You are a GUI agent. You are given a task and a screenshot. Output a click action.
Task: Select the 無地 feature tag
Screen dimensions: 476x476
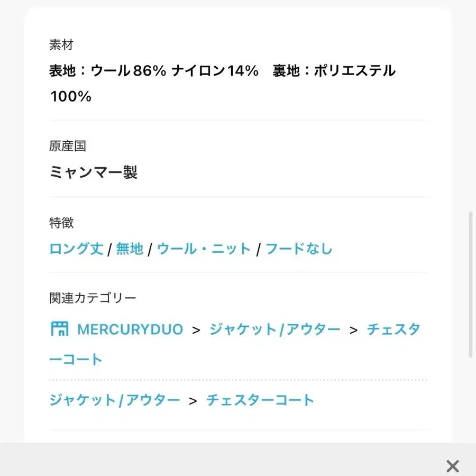pyautogui.click(x=130, y=249)
